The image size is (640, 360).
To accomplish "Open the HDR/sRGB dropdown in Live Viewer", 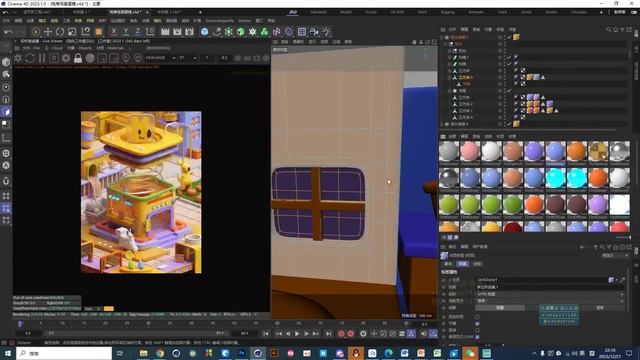I will [x=161, y=58].
